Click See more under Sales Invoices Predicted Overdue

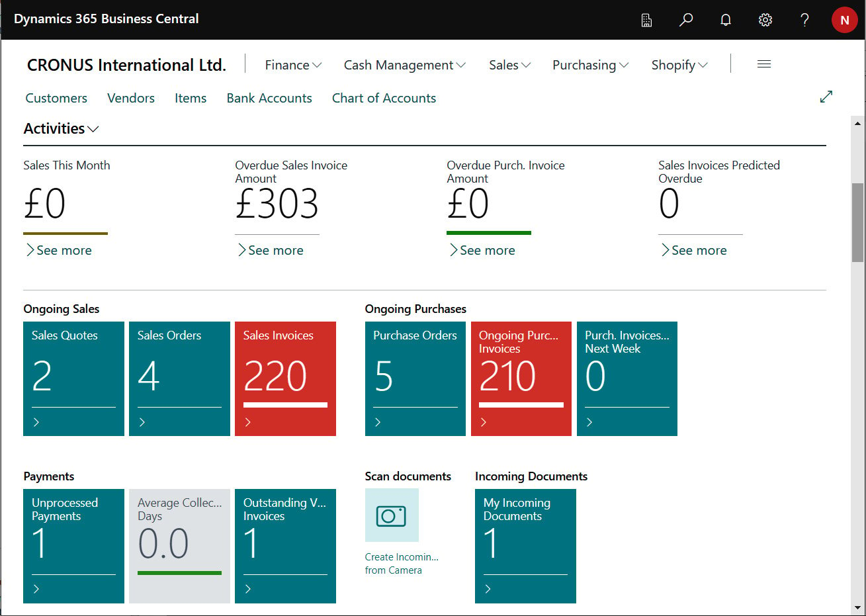pyautogui.click(x=694, y=250)
